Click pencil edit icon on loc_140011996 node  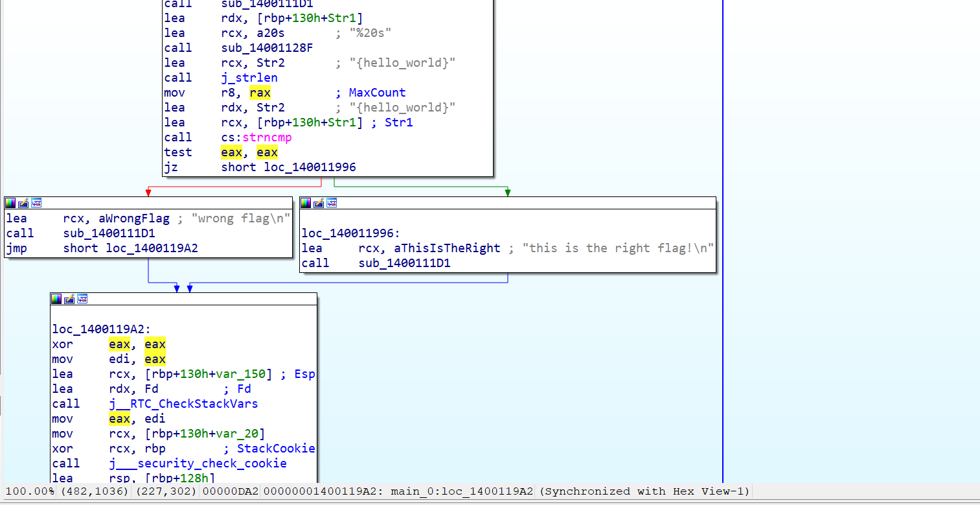point(319,203)
